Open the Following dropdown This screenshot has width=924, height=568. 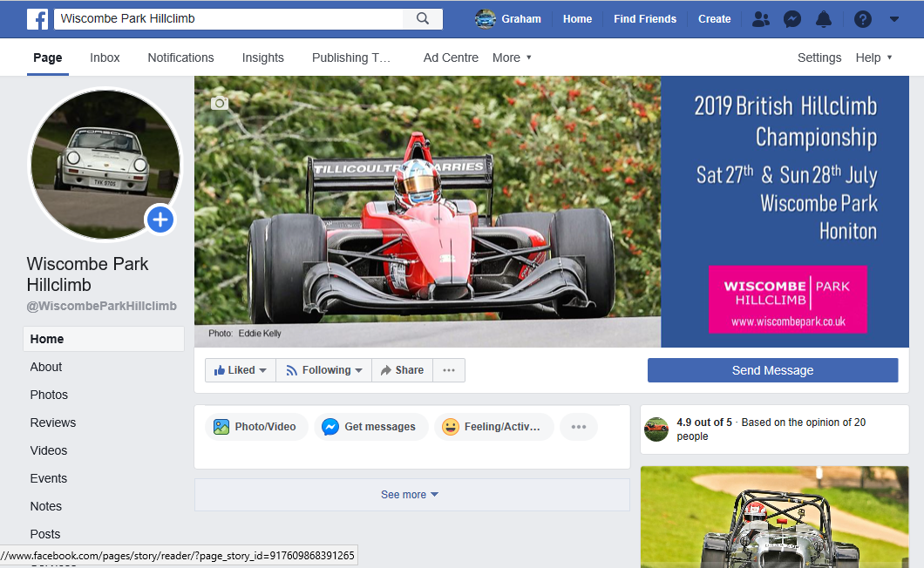323,370
